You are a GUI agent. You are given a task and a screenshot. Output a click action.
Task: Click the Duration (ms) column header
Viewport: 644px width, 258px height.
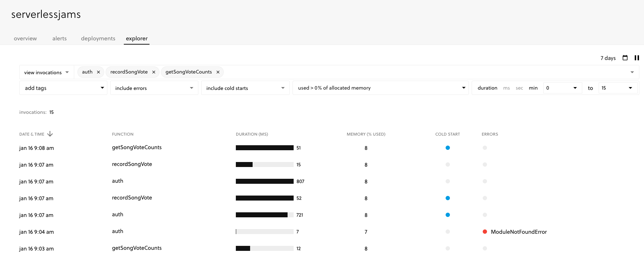[252, 134]
